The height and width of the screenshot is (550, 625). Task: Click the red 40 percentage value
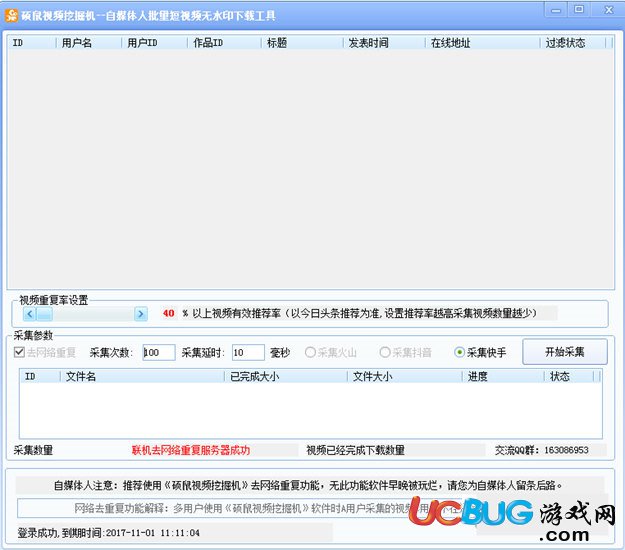(169, 313)
